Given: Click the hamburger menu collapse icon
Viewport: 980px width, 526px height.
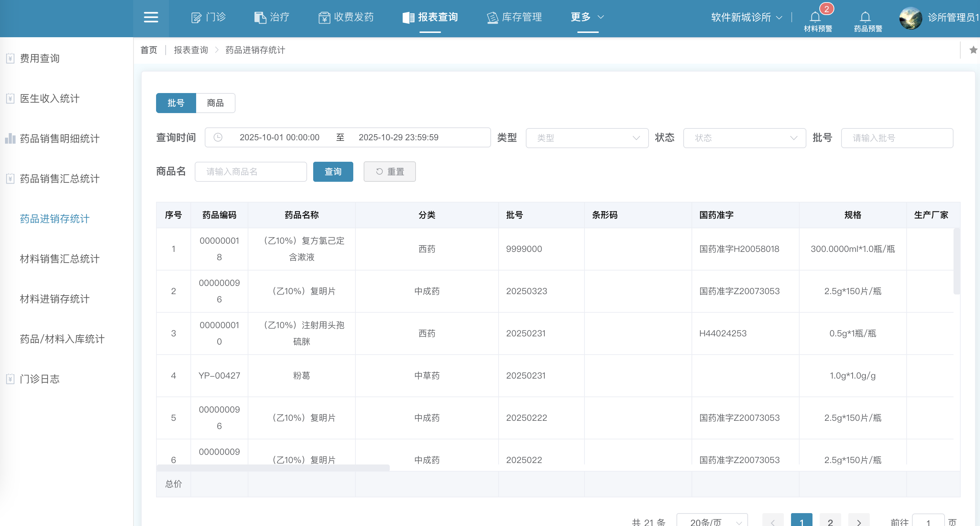Looking at the screenshot, I should pyautogui.click(x=151, y=18).
